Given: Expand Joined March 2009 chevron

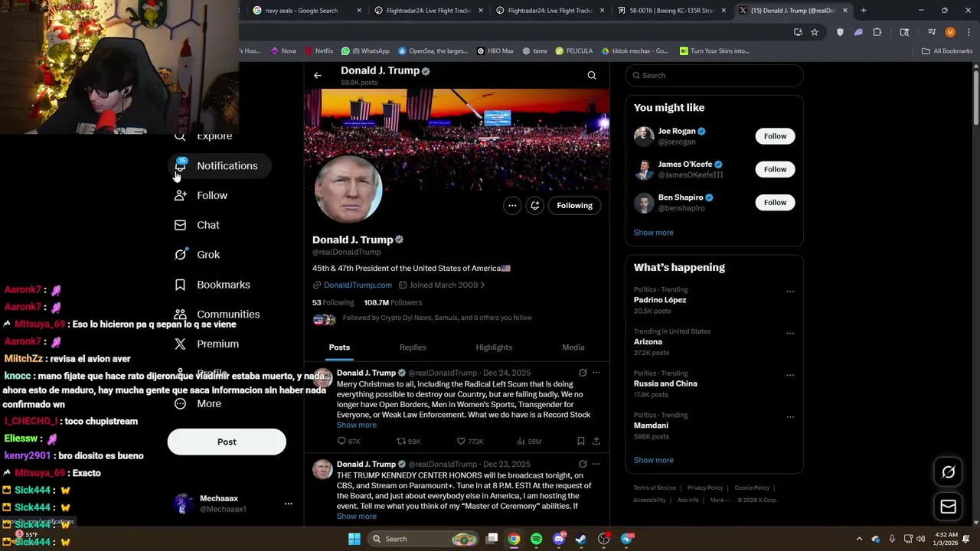Looking at the screenshot, I should pos(482,285).
